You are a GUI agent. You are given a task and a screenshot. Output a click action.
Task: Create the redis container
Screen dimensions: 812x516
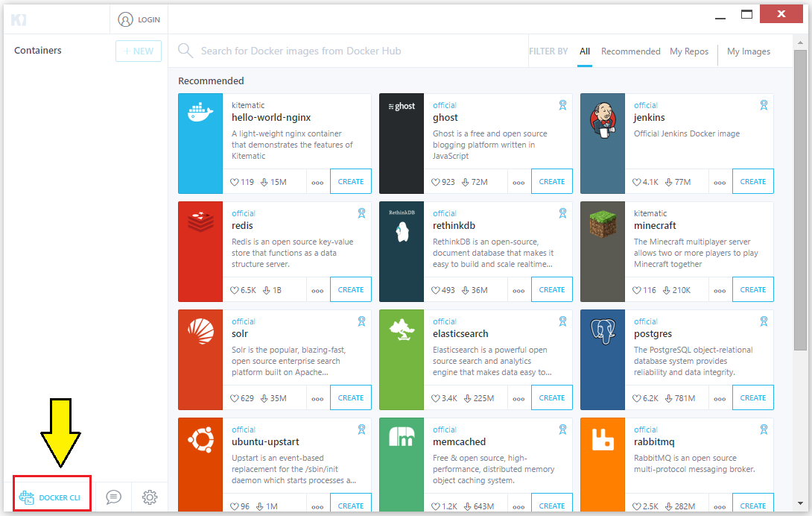coord(351,290)
